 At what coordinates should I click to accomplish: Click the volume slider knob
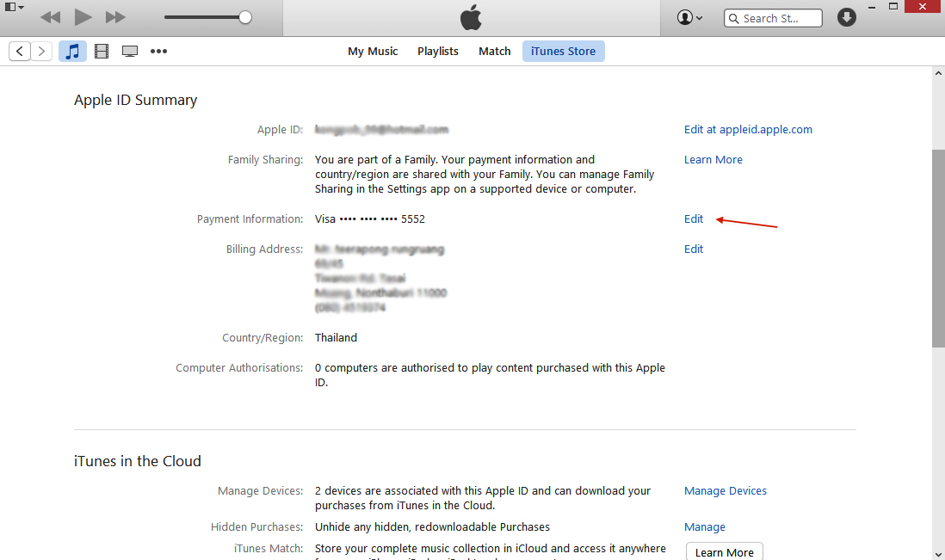point(244,17)
